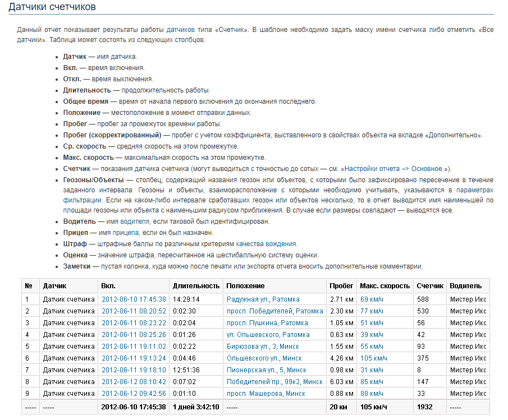Go to Пионерская ул., 5, Минск

coord(266,370)
